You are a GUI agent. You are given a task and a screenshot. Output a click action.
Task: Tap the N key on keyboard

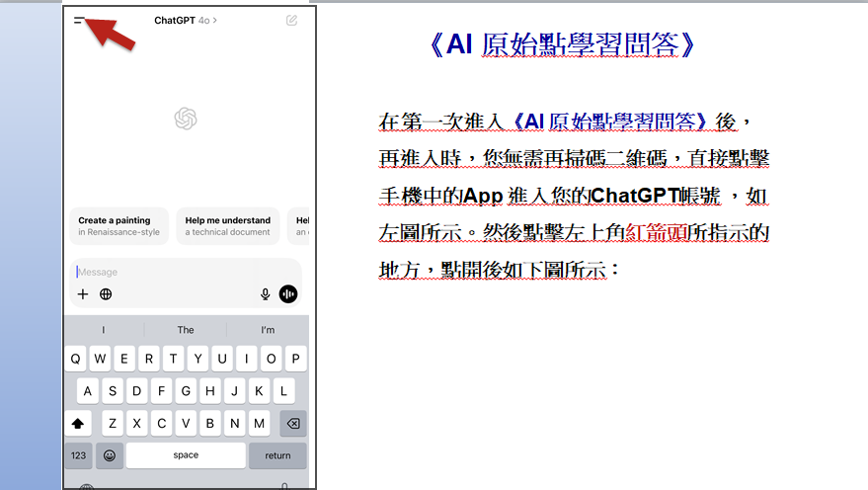pyautogui.click(x=234, y=424)
